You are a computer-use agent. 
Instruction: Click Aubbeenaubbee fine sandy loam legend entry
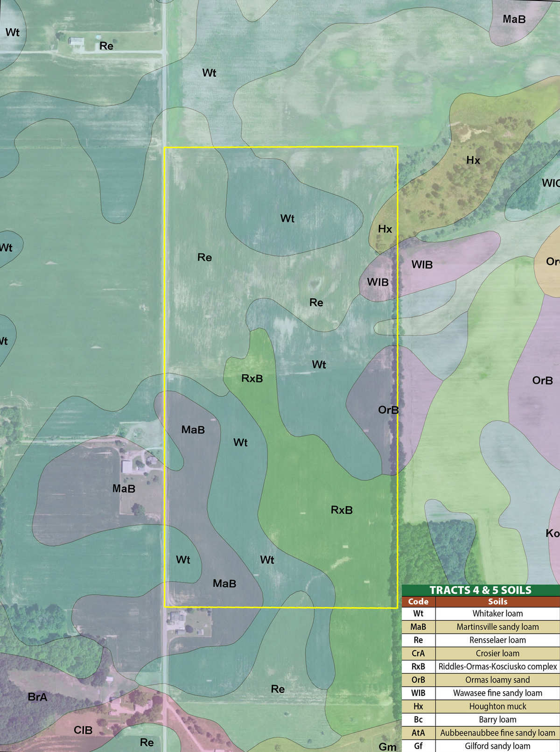(497, 733)
